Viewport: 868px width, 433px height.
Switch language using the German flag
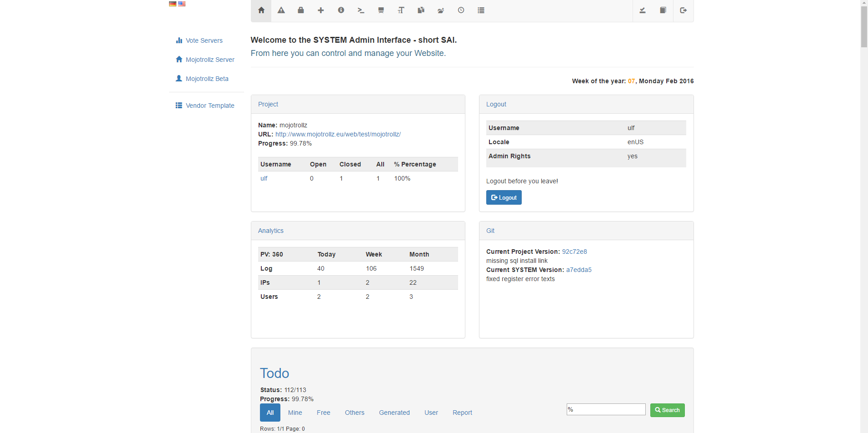(x=173, y=4)
